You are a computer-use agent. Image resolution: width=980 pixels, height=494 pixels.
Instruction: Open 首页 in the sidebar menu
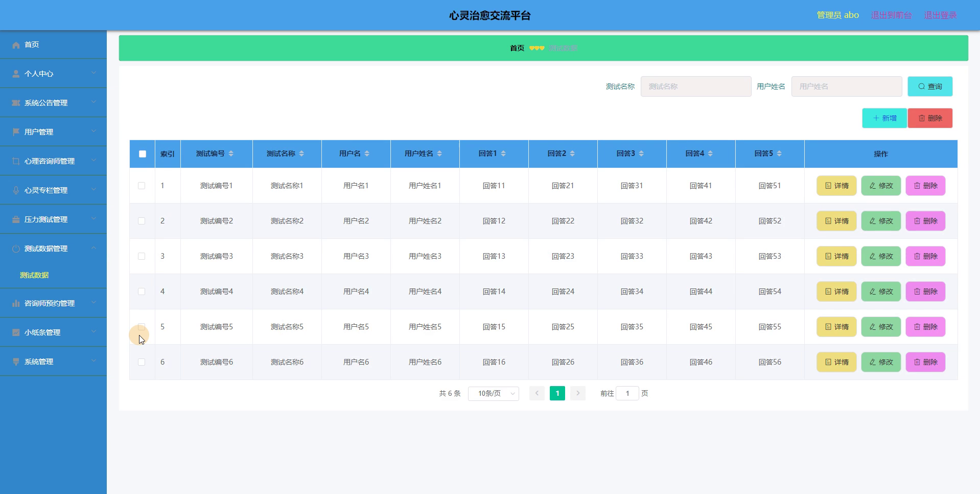tap(53, 44)
